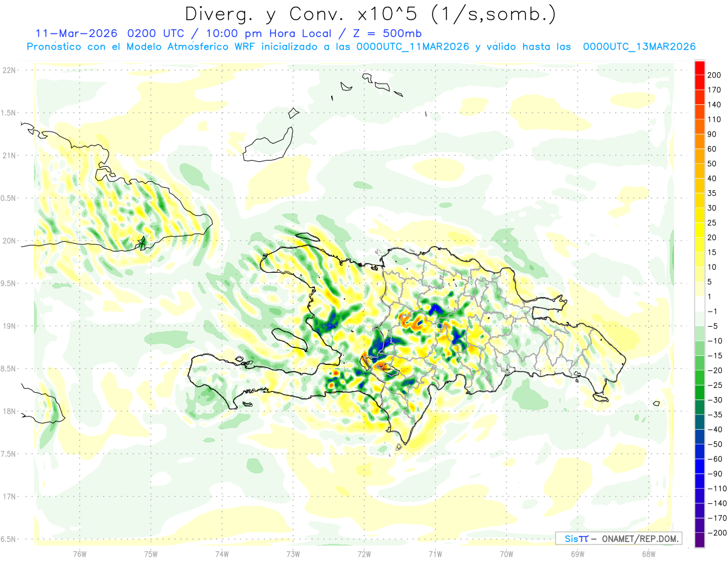This screenshot has width=728, height=562.
Task: Click the '75W' longitude label
Action: point(151,555)
